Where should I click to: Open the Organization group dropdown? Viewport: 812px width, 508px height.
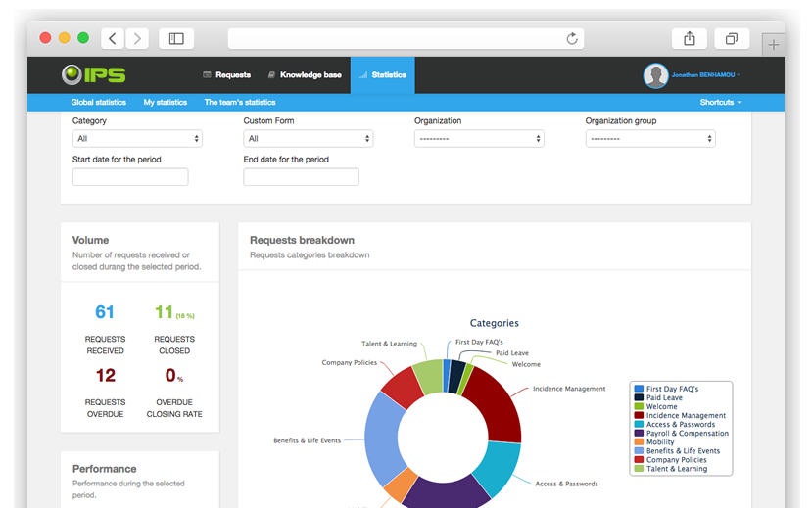coord(650,139)
